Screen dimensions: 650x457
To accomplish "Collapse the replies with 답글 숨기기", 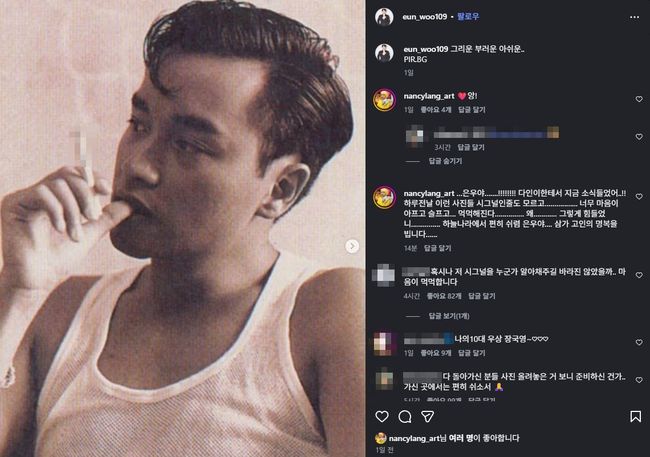I will [445, 160].
